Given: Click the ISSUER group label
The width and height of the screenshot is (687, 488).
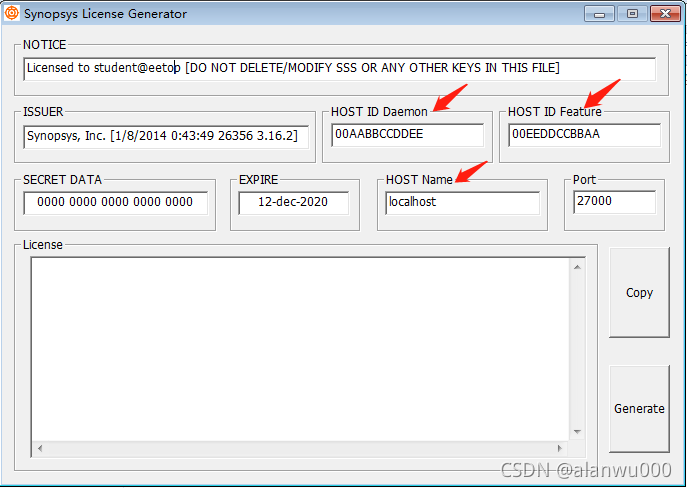Looking at the screenshot, I should point(43,112).
